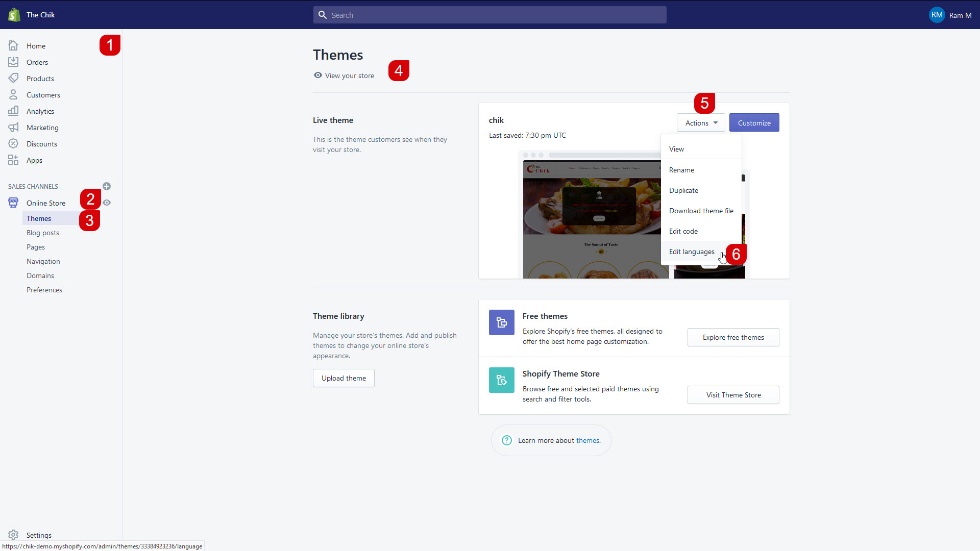
Task: Click the Online Store shop icon
Action: tap(13, 203)
